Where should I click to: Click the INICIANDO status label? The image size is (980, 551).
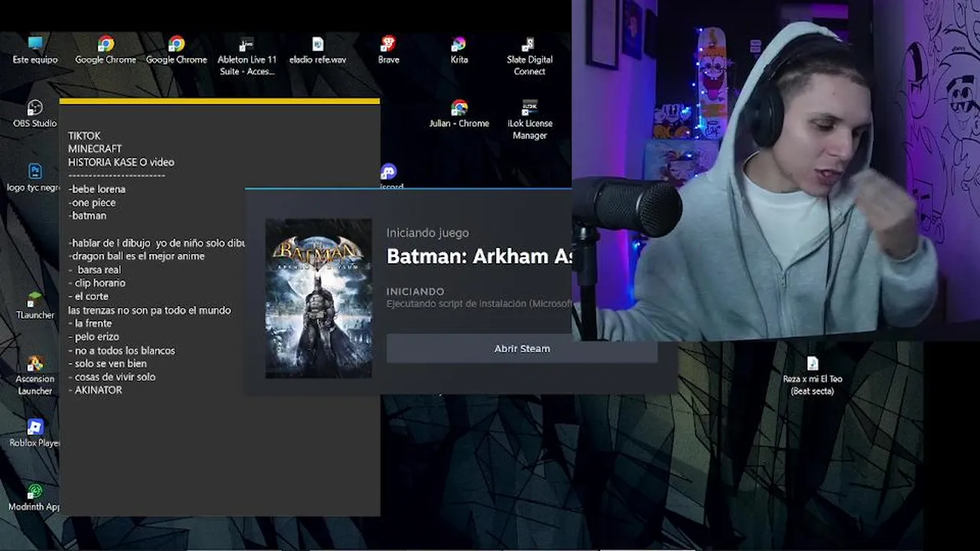coord(415,292)
